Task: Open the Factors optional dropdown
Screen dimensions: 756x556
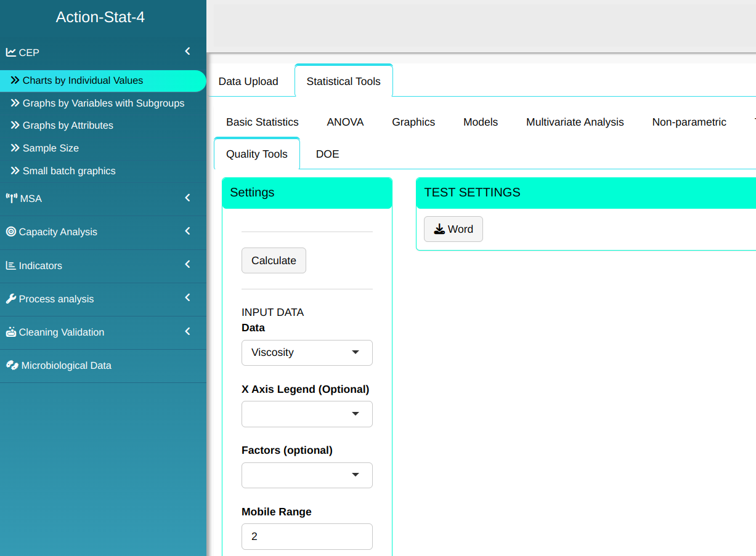Action: (307, 475)
